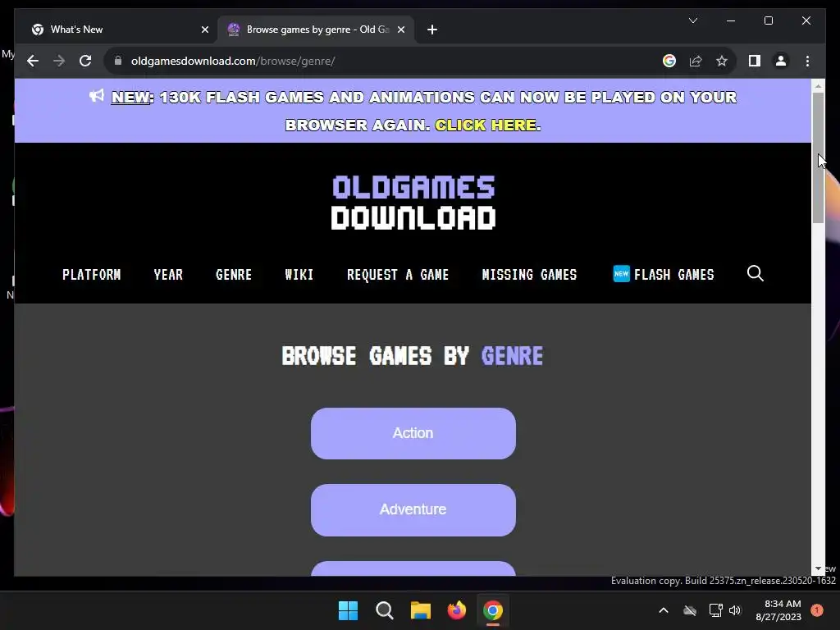
Task: Open File Explorer from the taskbar
Action: tap(421, 610)
